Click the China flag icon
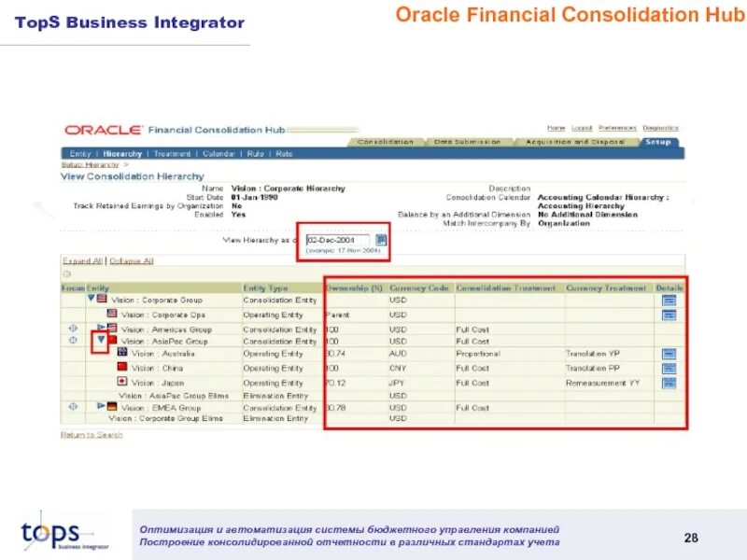Viewport: 747px width, 560px height. coord(122,367)
